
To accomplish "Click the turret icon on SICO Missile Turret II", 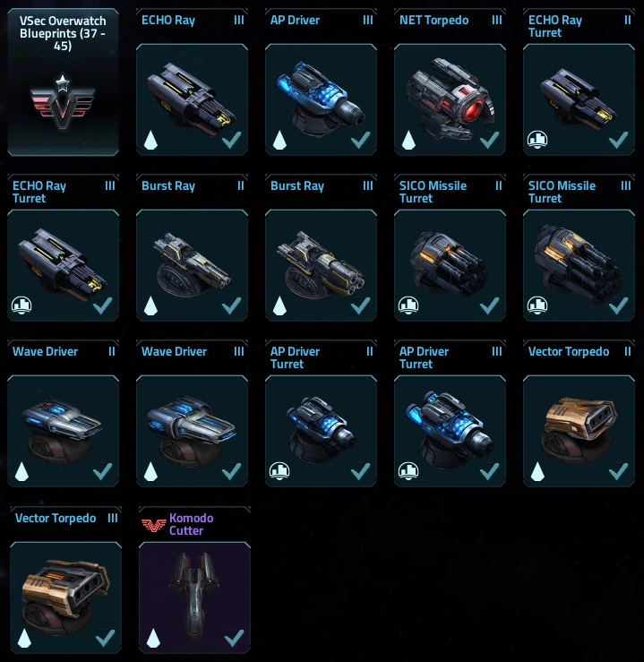I will coord(408,305).
